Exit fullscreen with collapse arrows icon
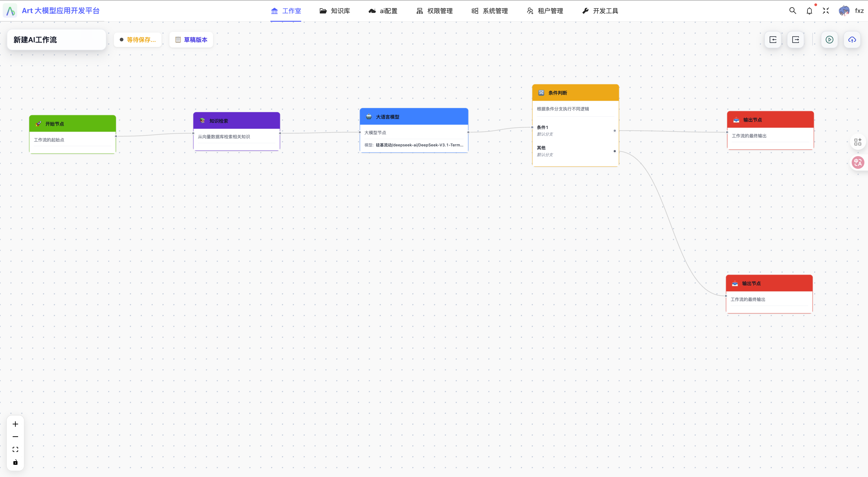The width and height of the screenshot is (868, 477). (825, 11)
